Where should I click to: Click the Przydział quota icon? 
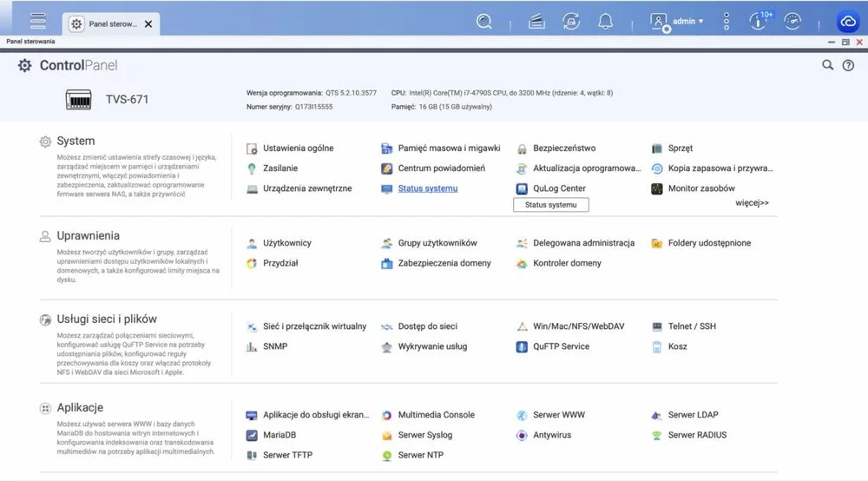pyautogui.click(x=252, y=263)
